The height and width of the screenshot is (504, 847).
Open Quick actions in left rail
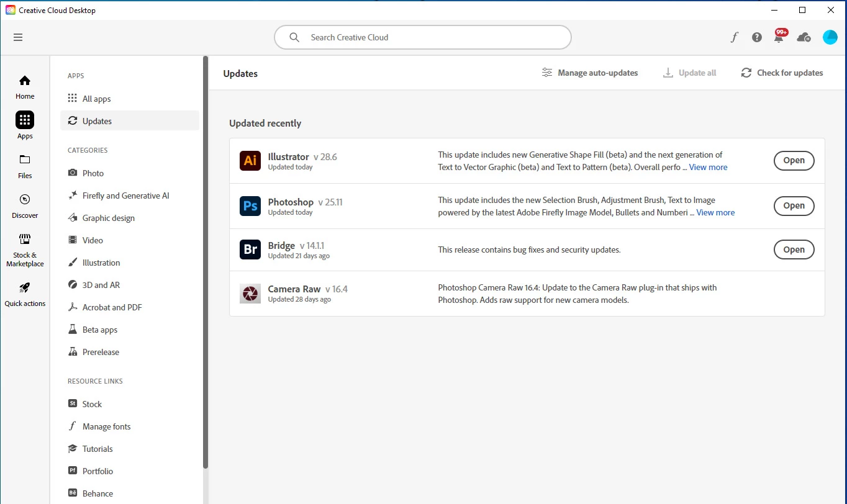point(25,294)
